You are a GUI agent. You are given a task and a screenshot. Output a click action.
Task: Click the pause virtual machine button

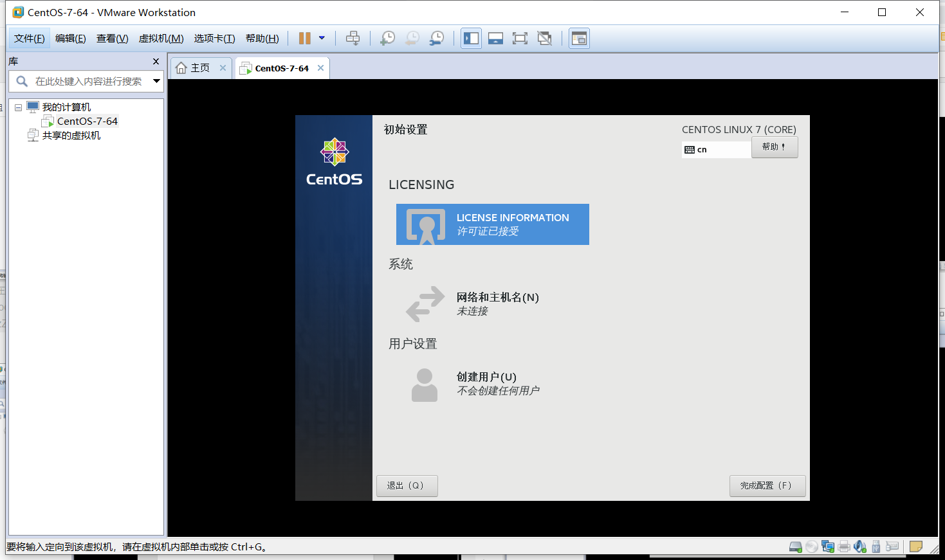305,39
